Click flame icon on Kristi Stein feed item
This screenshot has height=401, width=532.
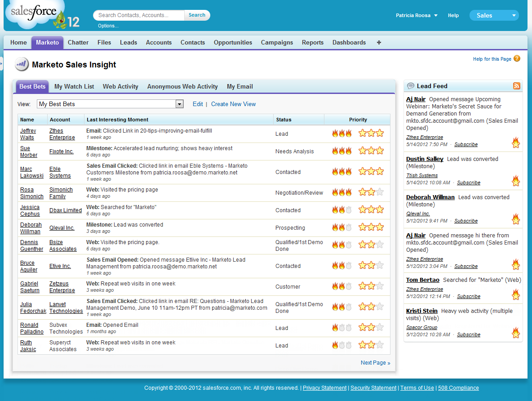tap(516, 333)
